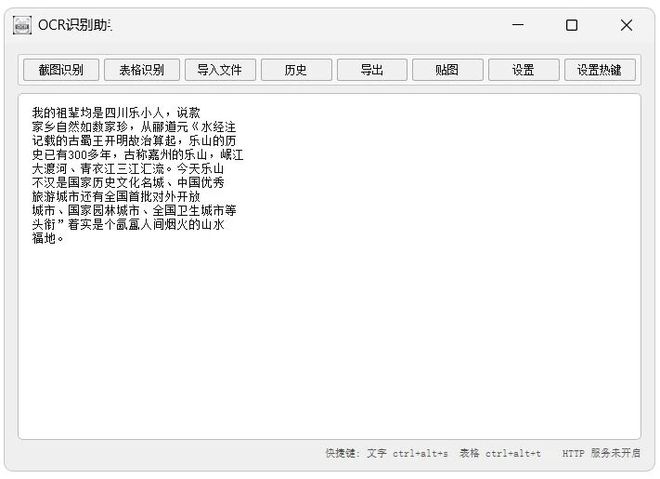
Task: Select the 贴图 button
Action: pyautogui.click(x=447, y=70)
